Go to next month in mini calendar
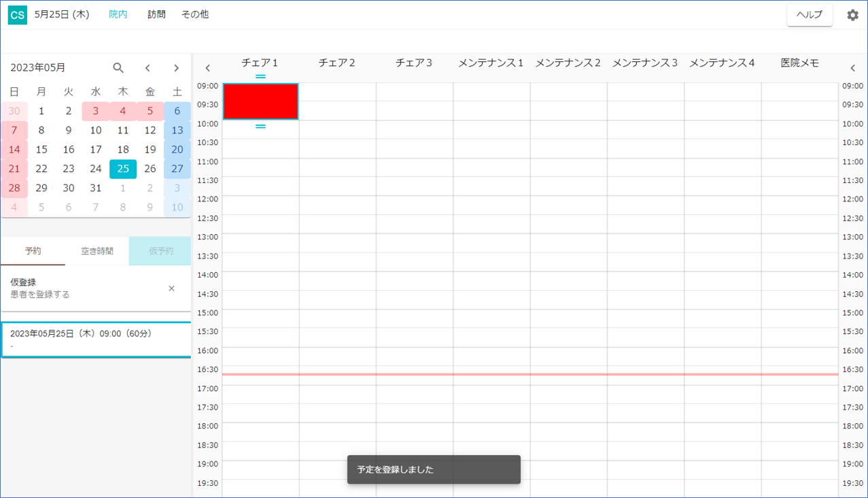This screenshot has height=498, width=868. [176, 68]
